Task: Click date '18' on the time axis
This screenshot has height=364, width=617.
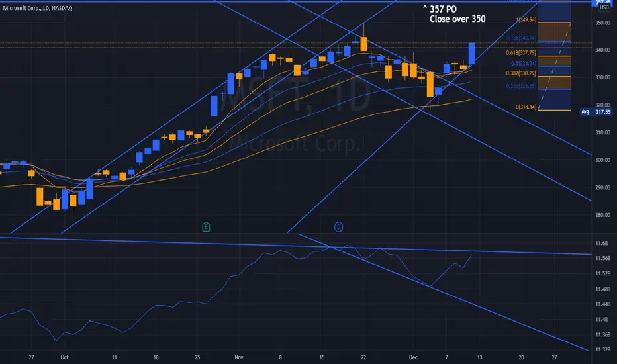Action: click(156, 357)
